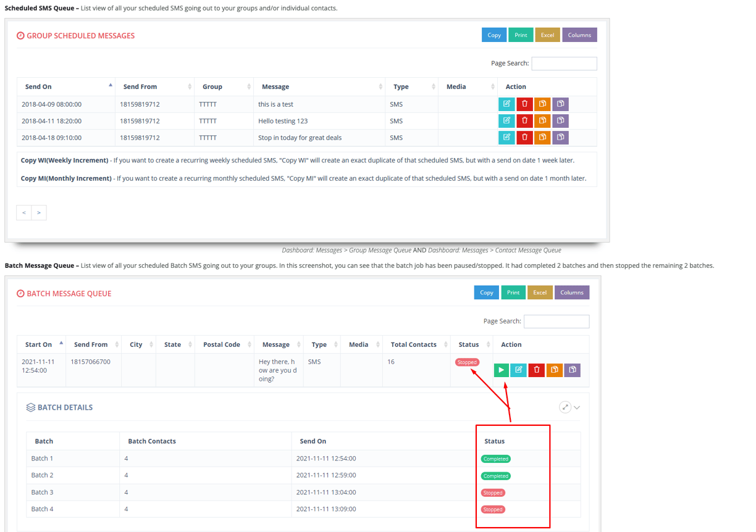Click Completed status badge for Batch 1

(496, 459)
